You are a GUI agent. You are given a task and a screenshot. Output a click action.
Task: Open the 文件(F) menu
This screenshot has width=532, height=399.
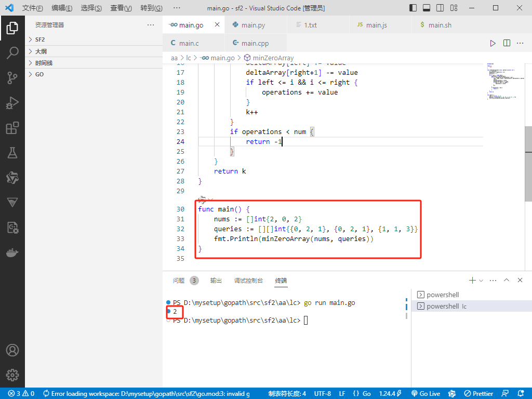(33, 8)
